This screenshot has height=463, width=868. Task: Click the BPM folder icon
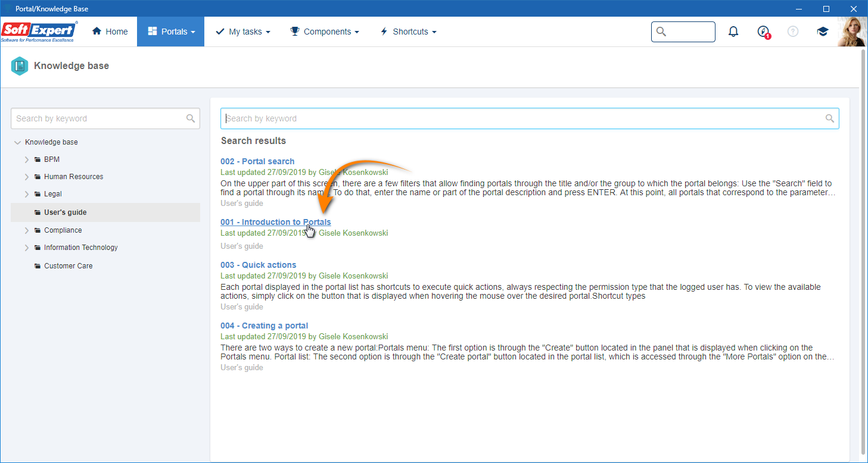click(38, 159)
